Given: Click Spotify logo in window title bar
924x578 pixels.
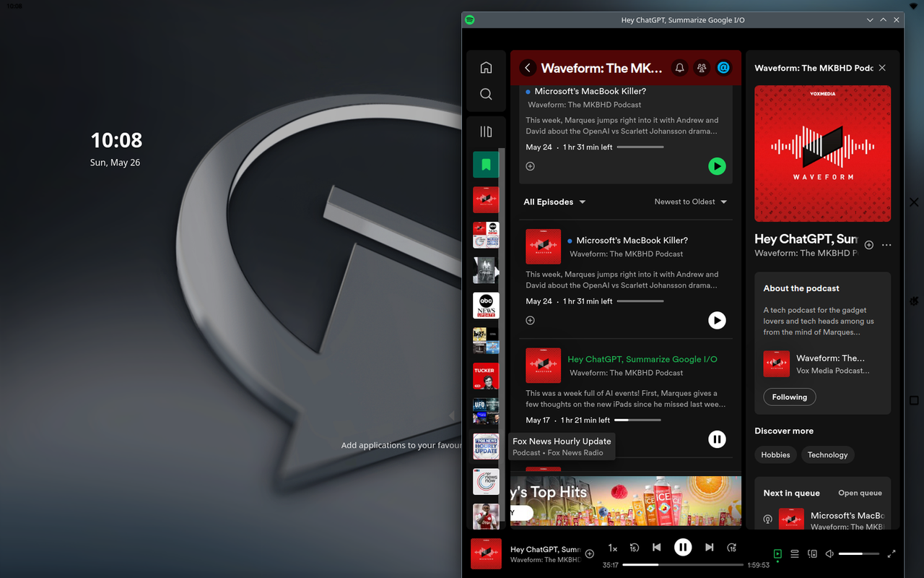Looking at the screenshot, I should (470, 20).
